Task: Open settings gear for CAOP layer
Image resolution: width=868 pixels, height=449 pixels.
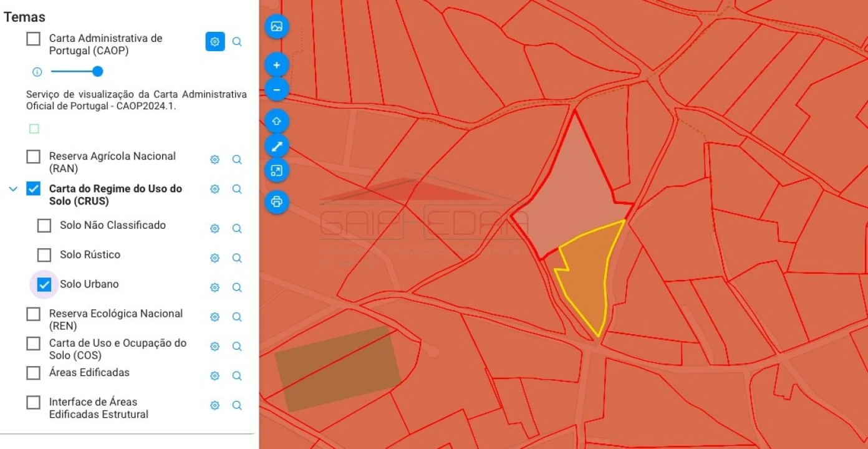Action: (x=215, y=42)
